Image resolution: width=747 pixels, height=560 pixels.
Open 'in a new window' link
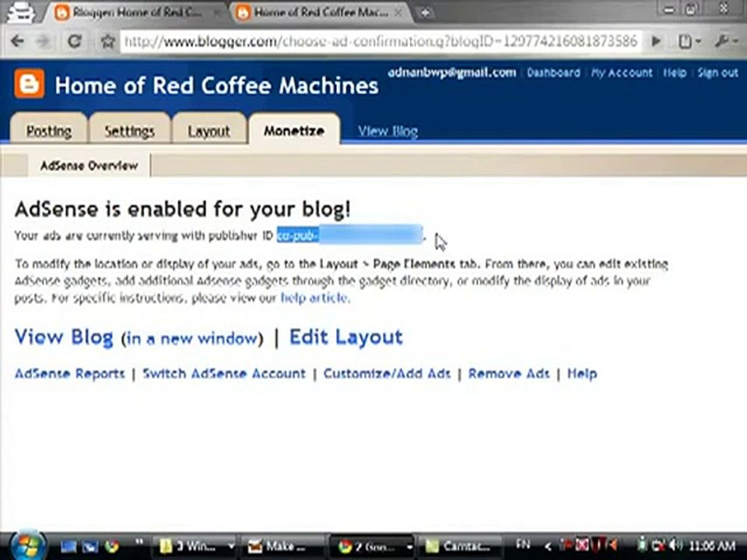point(192,338)
